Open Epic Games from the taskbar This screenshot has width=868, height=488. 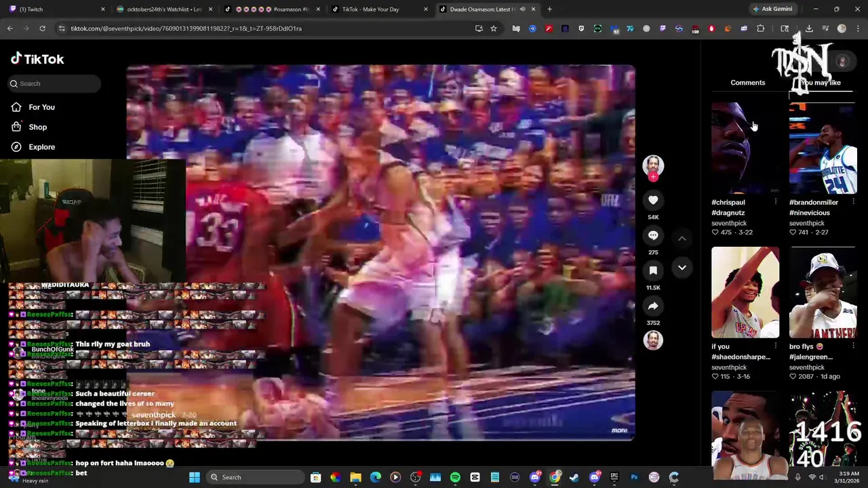(614, 477)
